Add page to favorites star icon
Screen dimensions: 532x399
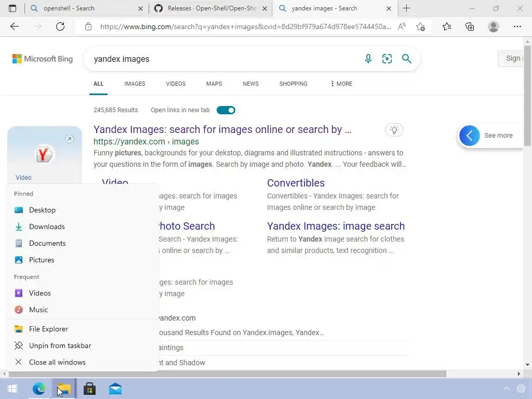click(x=420, y=26)
